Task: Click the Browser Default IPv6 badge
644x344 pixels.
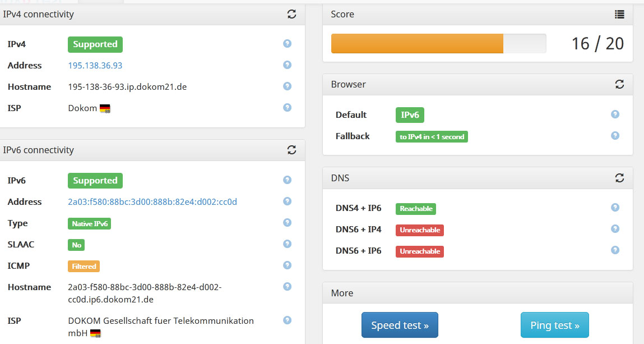Action: [410, 115]
